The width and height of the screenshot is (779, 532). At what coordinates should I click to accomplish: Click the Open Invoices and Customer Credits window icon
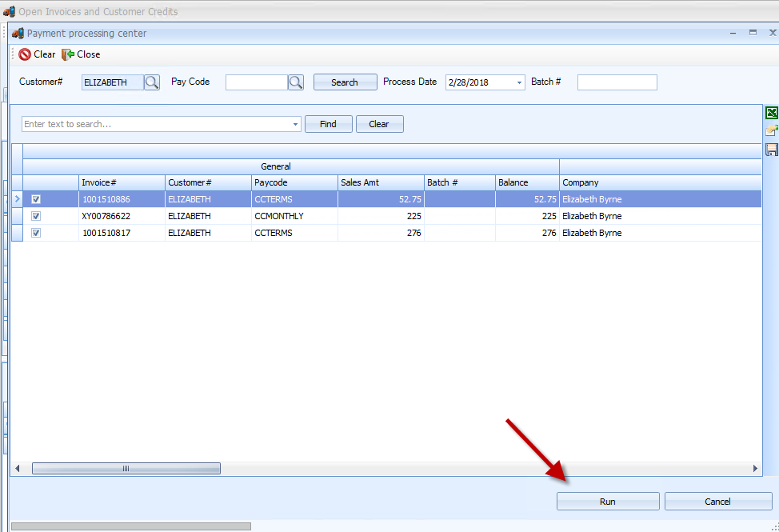(x=9, y=11)
